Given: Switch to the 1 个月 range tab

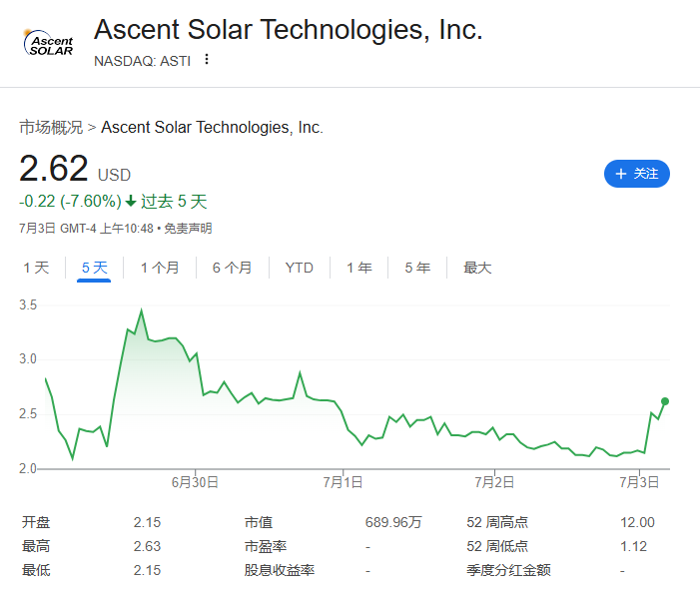Looking at the screenshot, I should click(160, 268).
